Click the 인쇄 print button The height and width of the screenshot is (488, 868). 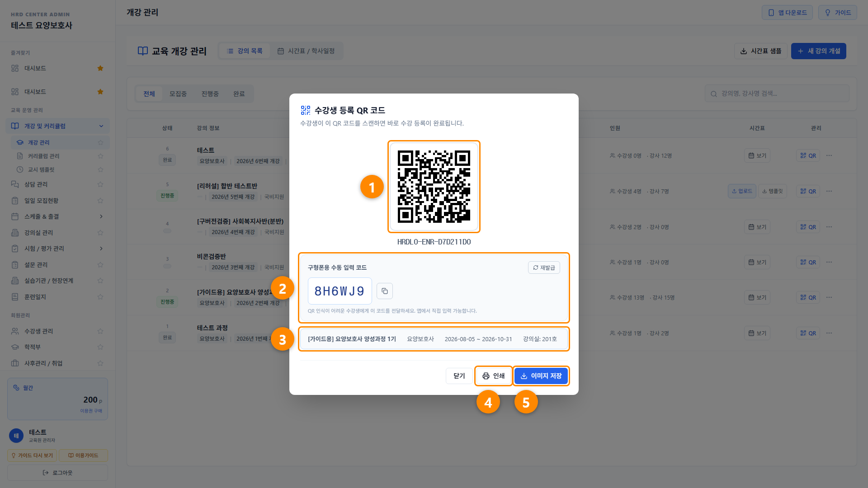coord(493,376)
